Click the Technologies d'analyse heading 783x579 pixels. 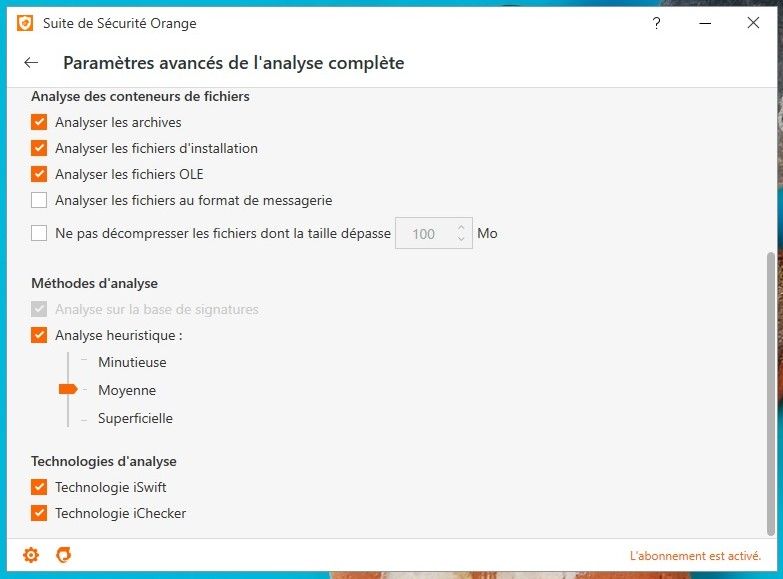click(104, 461)
